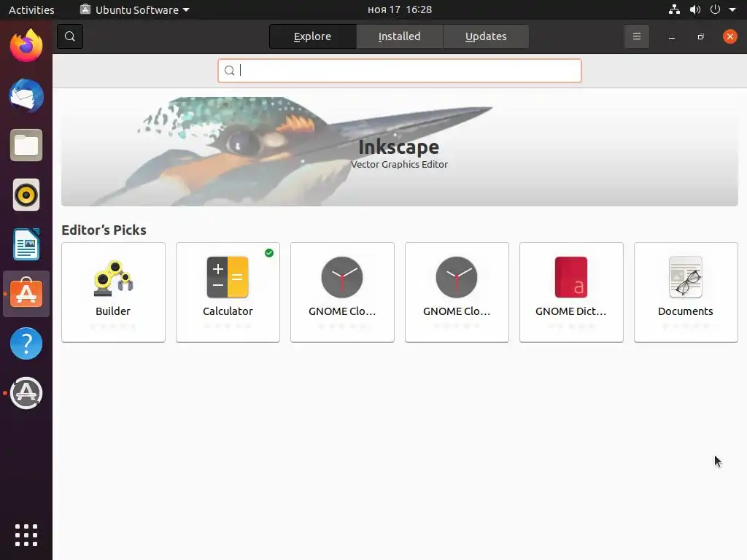Show Applications grid
This screenshot has height=560, width=747.
26,535
